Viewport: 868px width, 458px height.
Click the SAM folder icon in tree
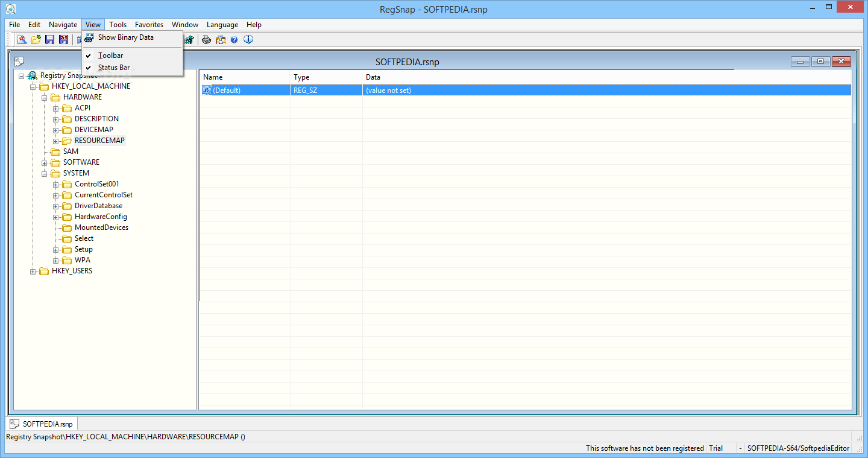55,151
